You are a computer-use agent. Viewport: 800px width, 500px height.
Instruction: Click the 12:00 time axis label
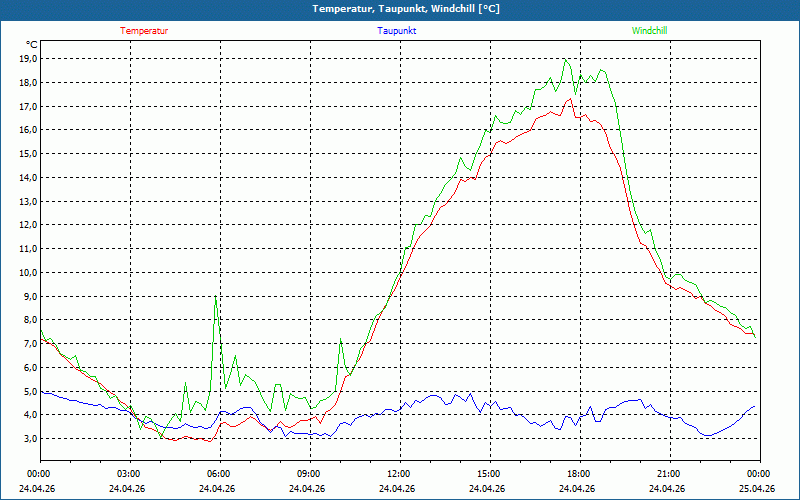pyautogui.click(x=398, y=474)
